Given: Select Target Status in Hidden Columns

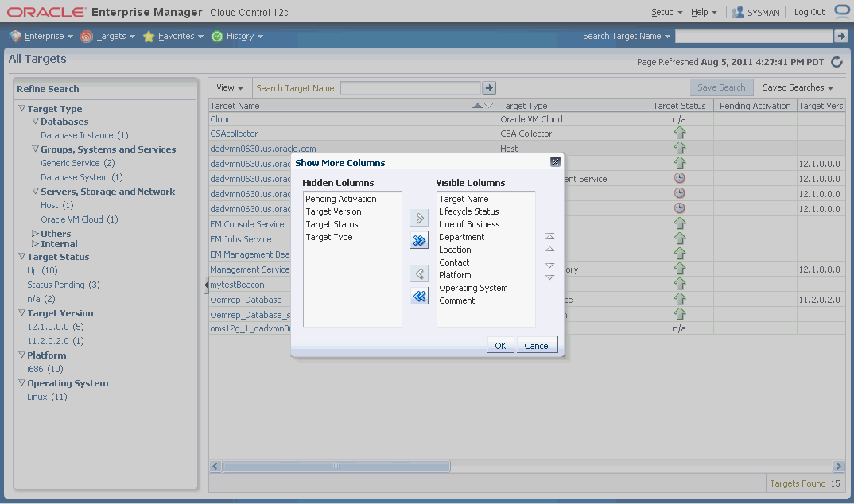Looking at the screenshot, I should click(332, 224).
